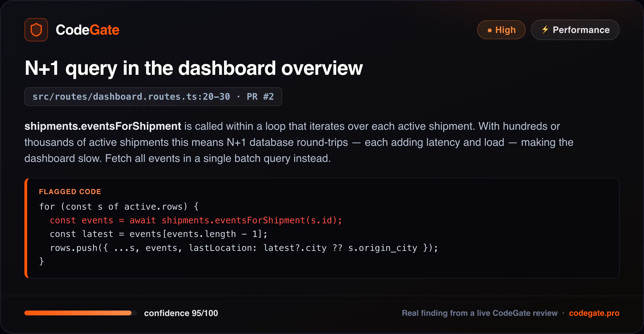Click the orange dot in High badge
The height and width of the screenshot is (334, 644).
[x=490, y=30]
